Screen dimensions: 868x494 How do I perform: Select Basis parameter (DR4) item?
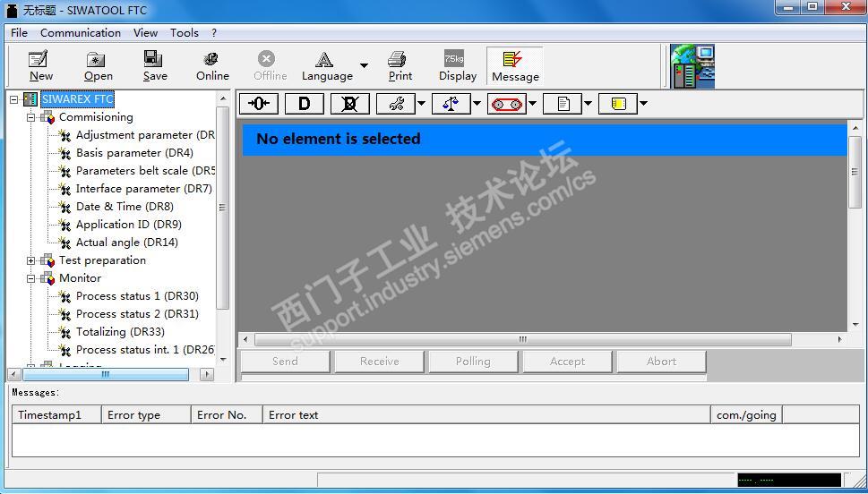[x=134, y=153]
